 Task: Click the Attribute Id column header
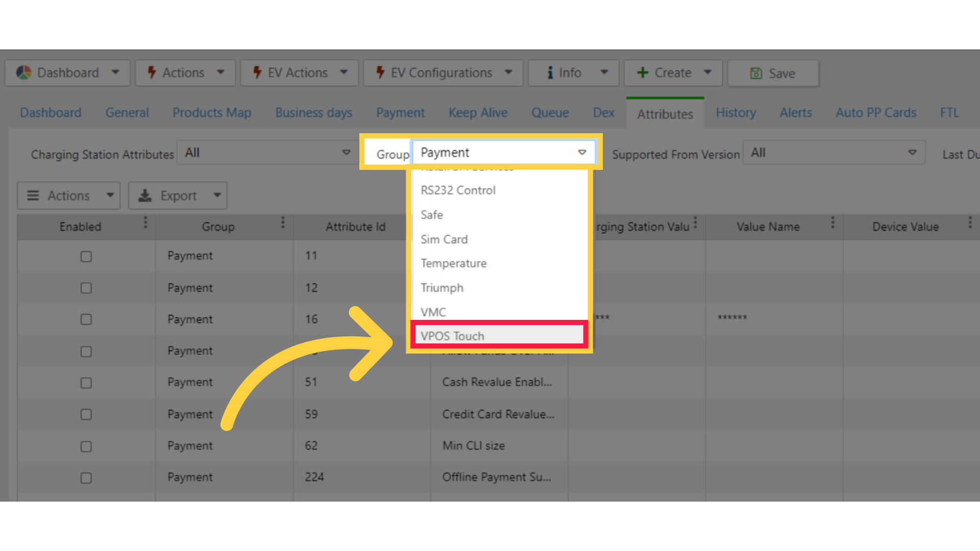[356, 227]
